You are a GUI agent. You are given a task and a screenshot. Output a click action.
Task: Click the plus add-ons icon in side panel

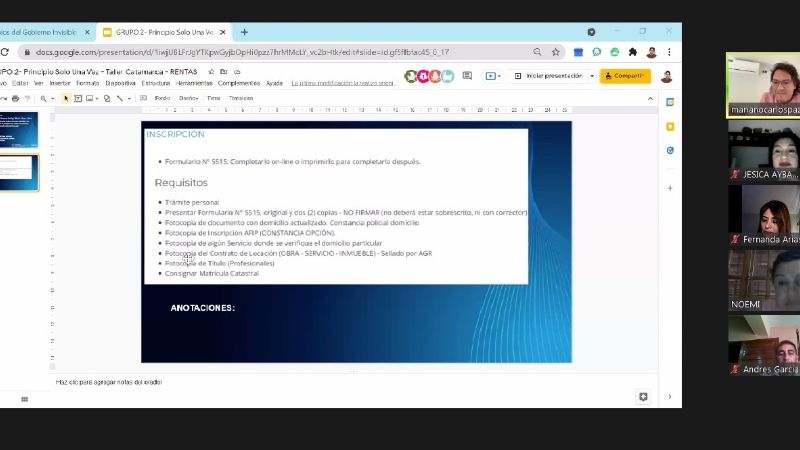tap(670, 188)
